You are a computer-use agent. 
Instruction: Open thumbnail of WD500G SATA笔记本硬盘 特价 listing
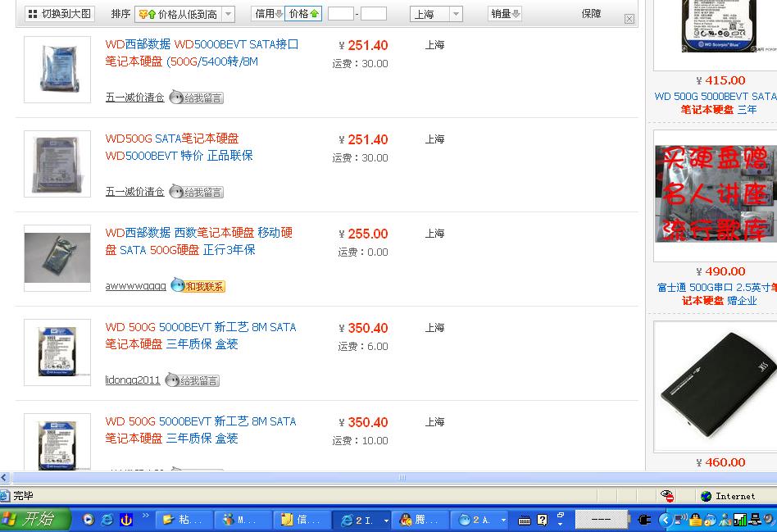coord(57,164)
